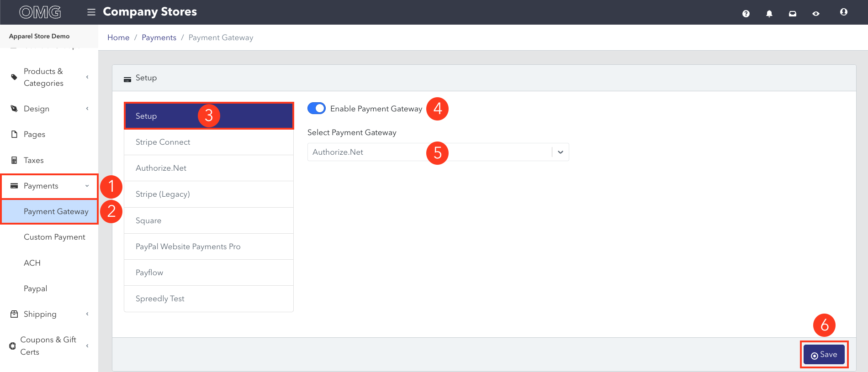The width and height of the screenshot is (868, 372).
Task: Click the Pages document icon
Action: (14, 134)
